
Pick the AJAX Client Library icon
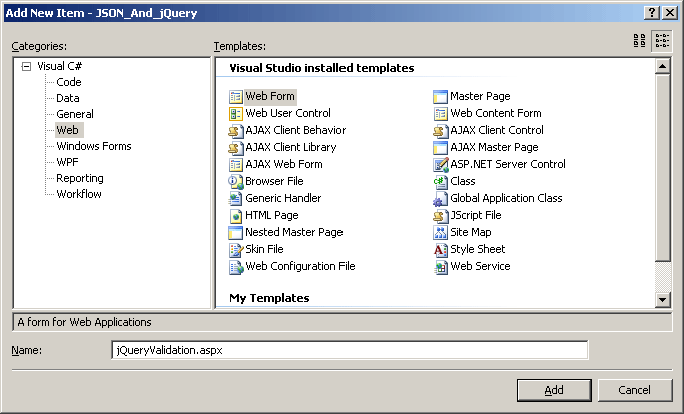pyautogui.click(x=236, y=147)
